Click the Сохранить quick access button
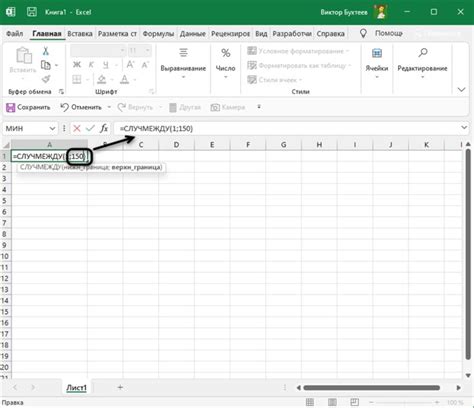 [28, 107]
